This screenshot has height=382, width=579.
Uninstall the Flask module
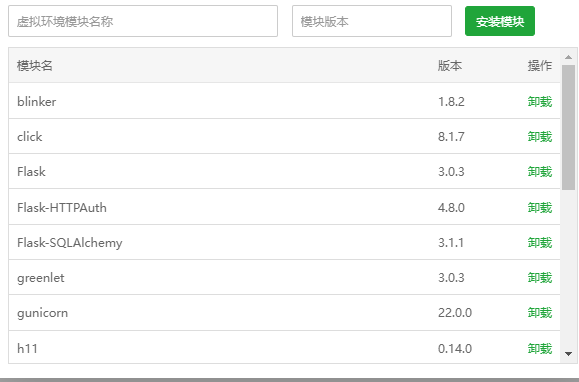[539, 172]
